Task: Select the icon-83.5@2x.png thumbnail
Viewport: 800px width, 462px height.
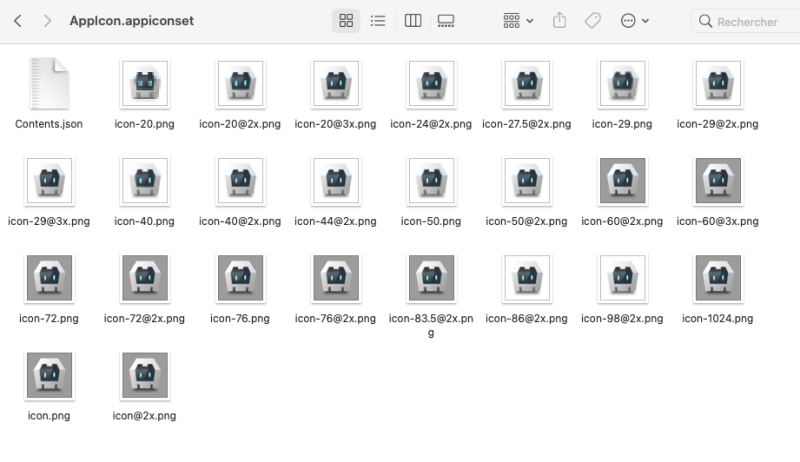Action: (x=432, y=278)
